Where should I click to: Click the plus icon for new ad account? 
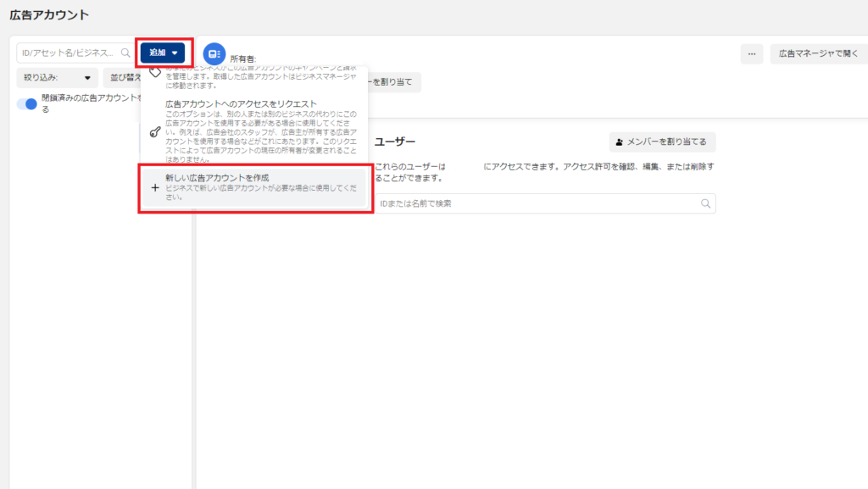(154, 188)
